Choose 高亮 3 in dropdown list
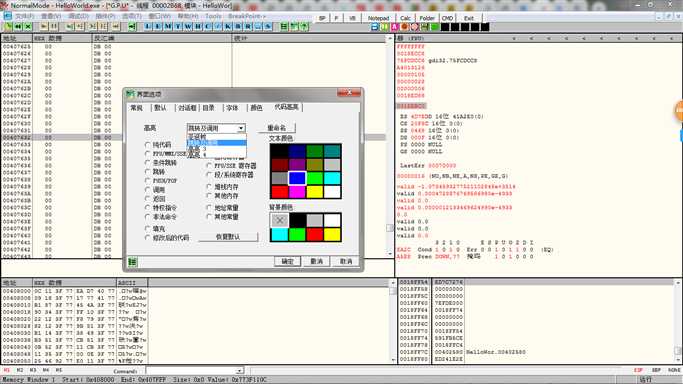Screen dimensions: 683x384 [216, 148]
